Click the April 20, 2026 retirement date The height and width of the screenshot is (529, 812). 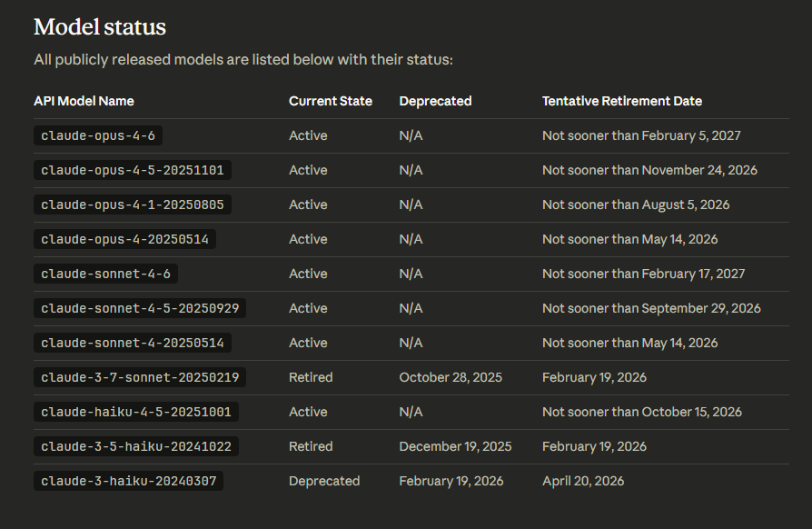tap(583, 481)
